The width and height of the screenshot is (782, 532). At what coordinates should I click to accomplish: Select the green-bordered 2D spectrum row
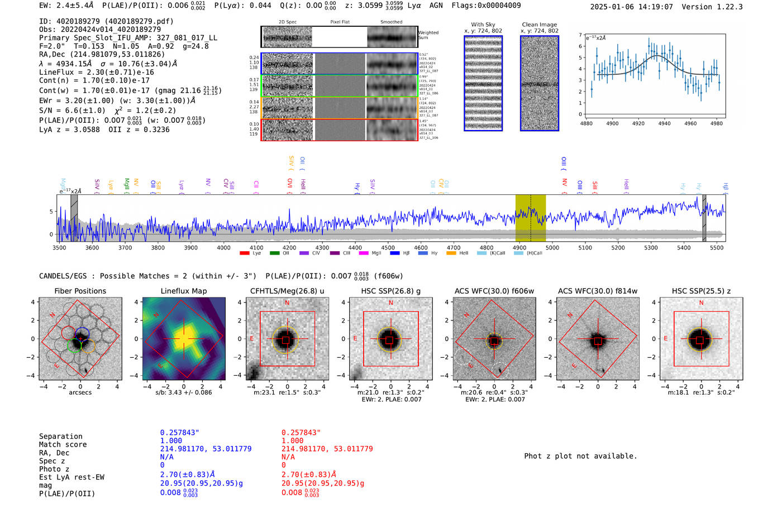(340, 86)
